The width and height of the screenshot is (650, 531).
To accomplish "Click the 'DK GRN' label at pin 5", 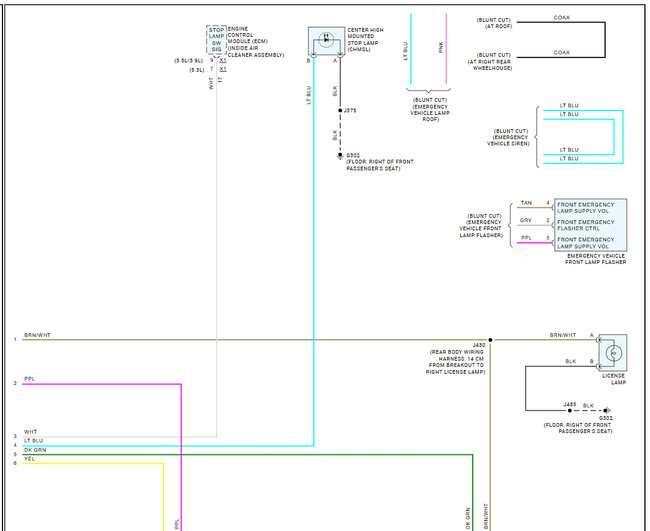I will [35, 450].
